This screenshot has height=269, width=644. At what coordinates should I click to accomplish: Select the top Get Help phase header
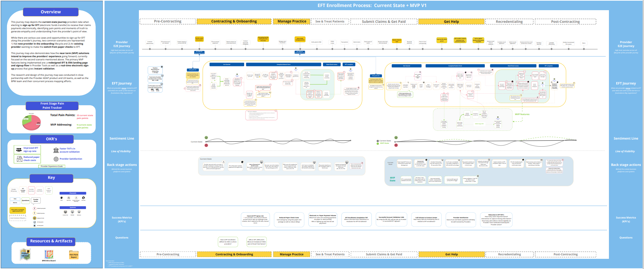[451, 22]
